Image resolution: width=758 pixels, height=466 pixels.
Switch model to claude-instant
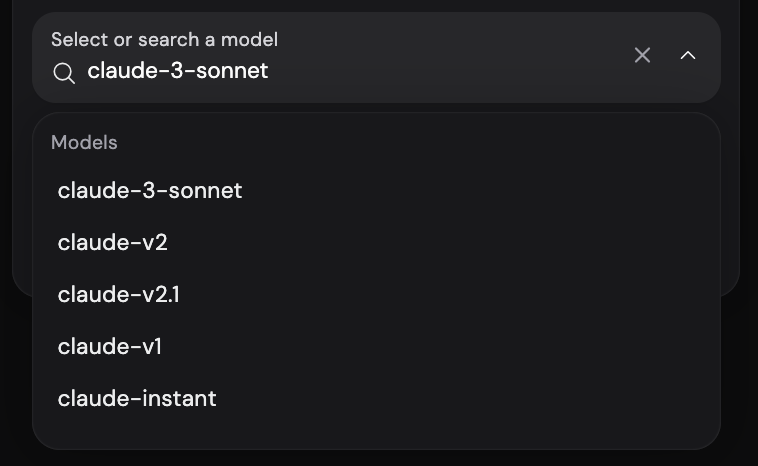click(x=376, y=399)
